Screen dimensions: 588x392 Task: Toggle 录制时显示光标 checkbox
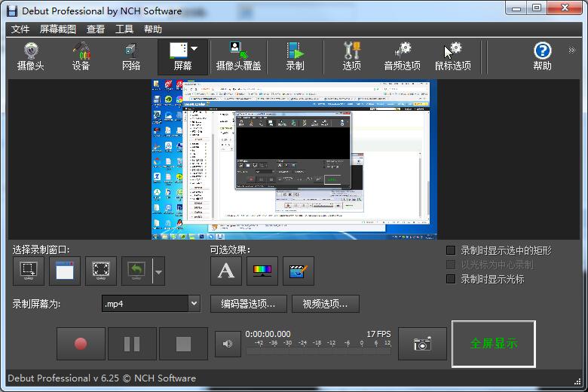[452, 279]
